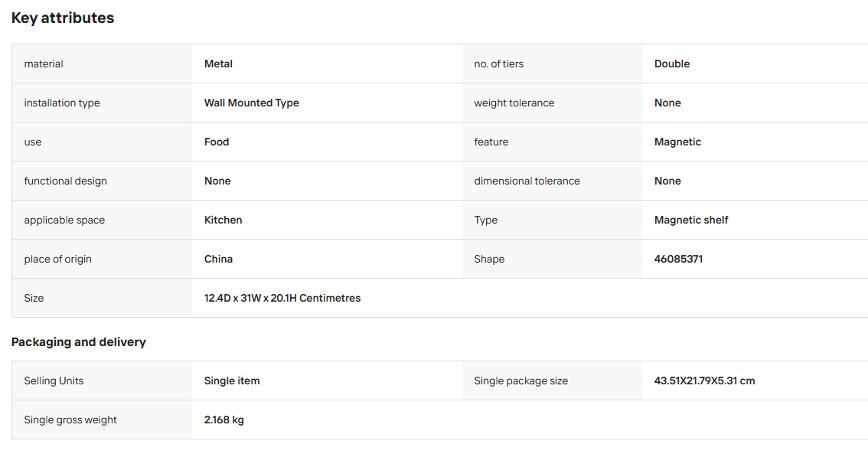Viewport: 868px width, 454px height.
Task: Click the Double tiers value
Action: pos(671,64)
